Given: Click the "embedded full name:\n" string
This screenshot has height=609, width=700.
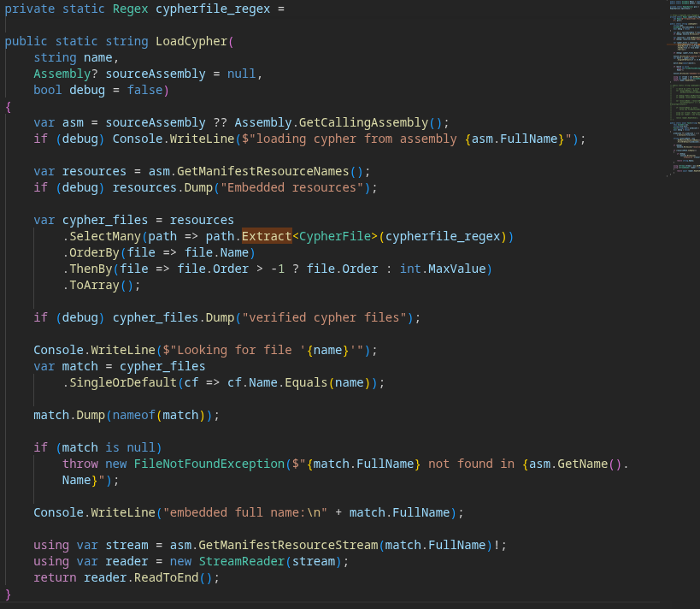Looking at the screenshot, I should (244, 512).
